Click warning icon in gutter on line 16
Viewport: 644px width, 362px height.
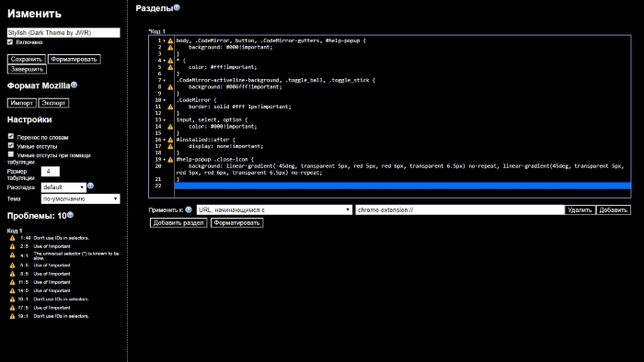[170, 140]
